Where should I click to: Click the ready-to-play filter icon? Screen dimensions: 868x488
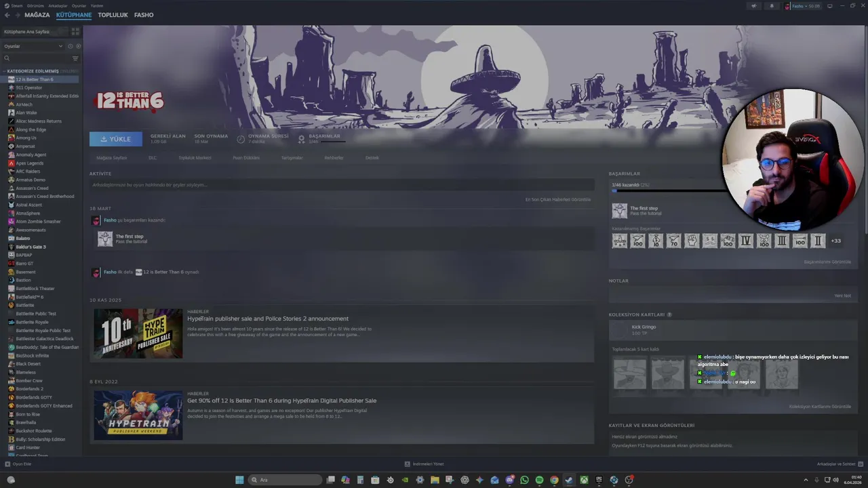tap(78, 46)
